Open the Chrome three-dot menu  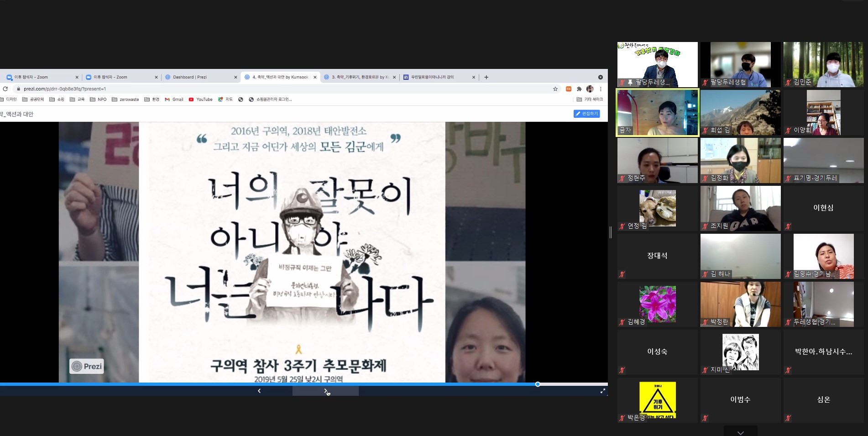coord(601,89)
